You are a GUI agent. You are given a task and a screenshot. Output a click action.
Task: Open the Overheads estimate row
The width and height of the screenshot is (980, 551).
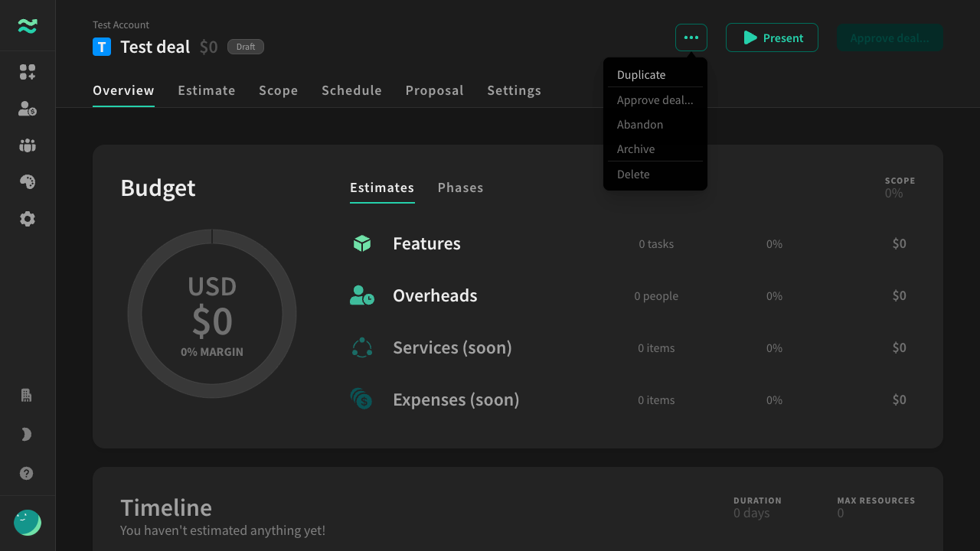click(x=632, y=295)
